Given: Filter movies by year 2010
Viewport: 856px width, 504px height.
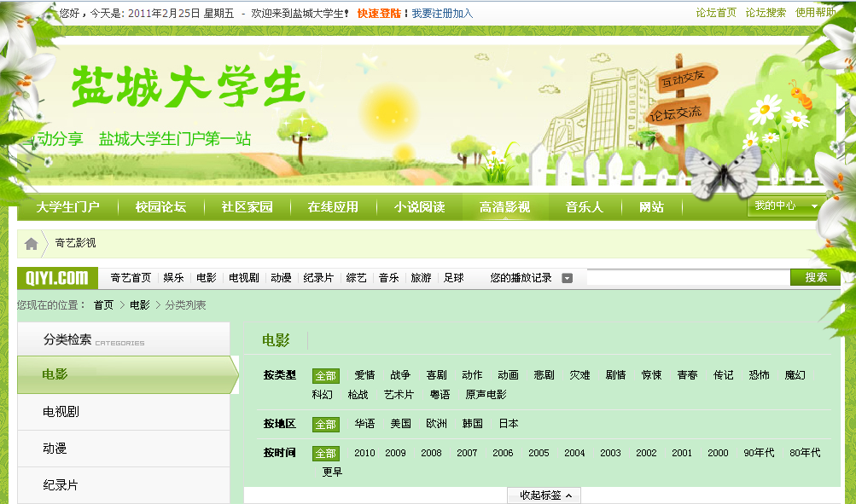Looking at the screenshot, I should [364, 453].
